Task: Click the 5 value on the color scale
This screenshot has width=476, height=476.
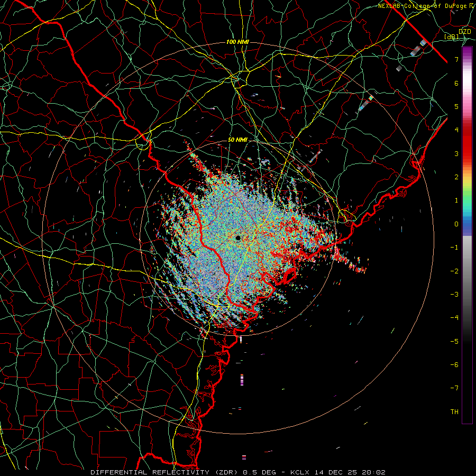Action: 456,106
